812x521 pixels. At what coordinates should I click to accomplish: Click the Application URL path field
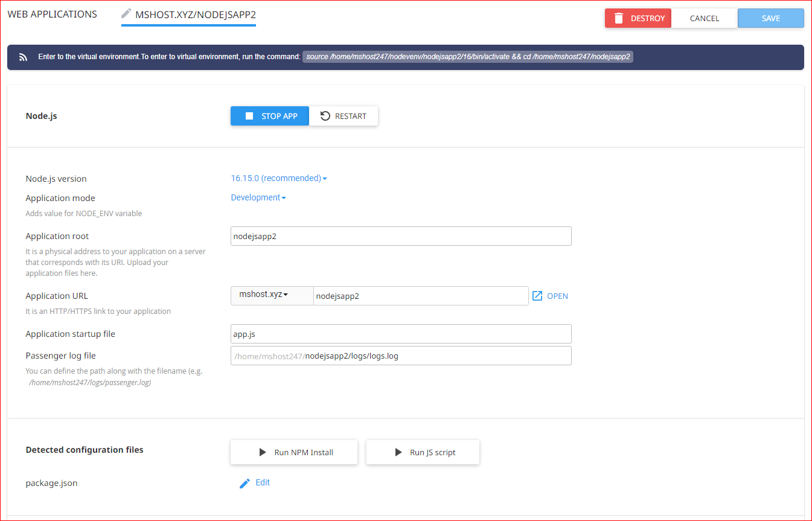pos(421,296)
